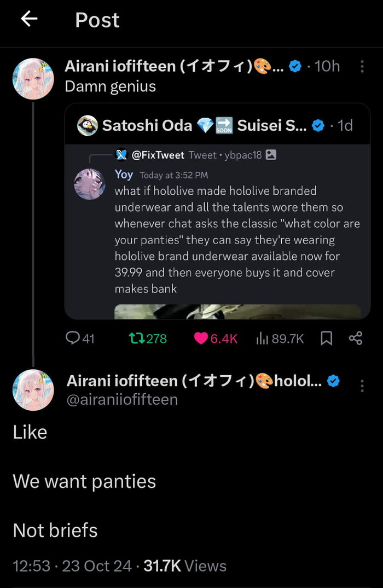Bookmark the Damn genius post
Screen dimensions: 383x588
coord(326,339)
